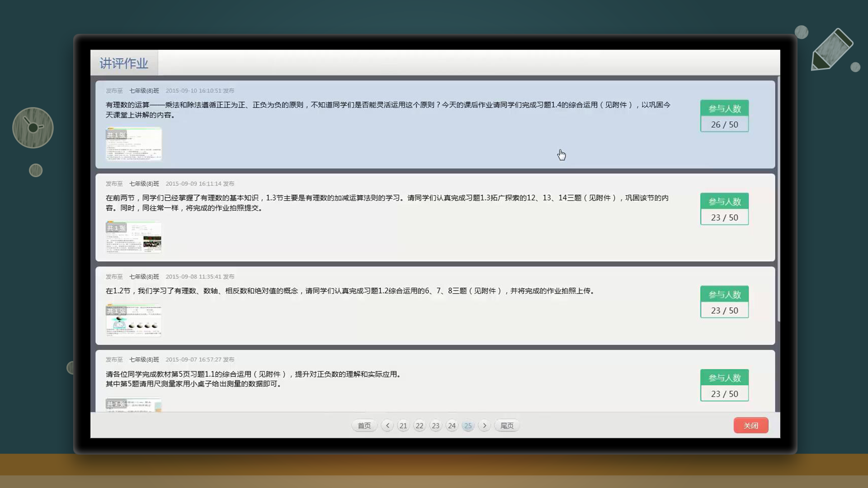868x488 pixels.
Task: Click the wooden clock icon on the left
Action: point(33,128)
